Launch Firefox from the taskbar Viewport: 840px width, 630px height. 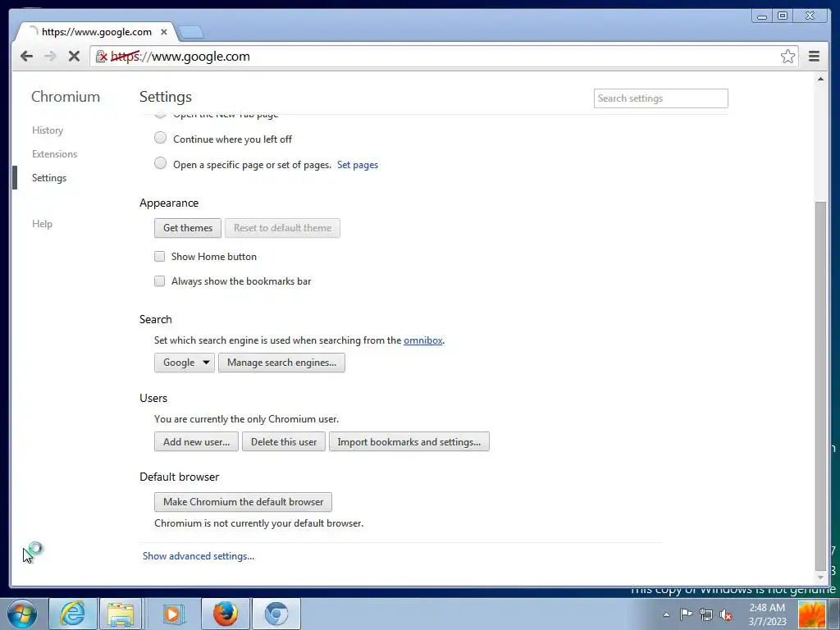point(225,614)
